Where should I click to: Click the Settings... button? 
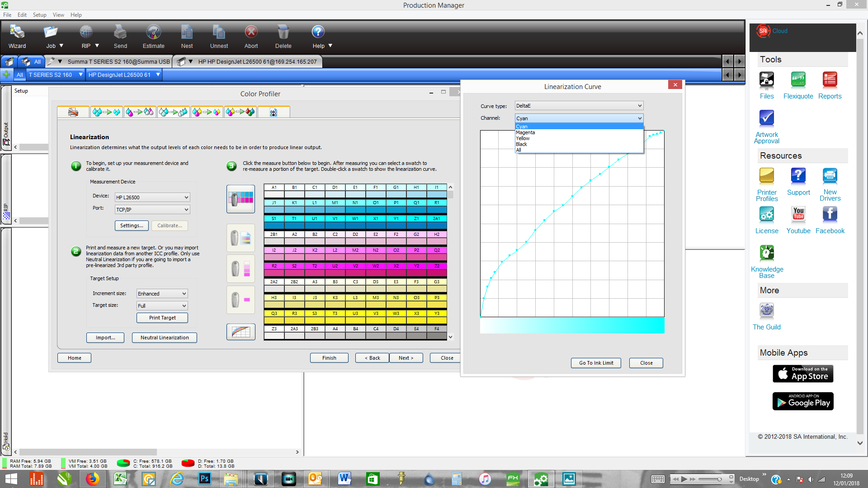[132, 225]
